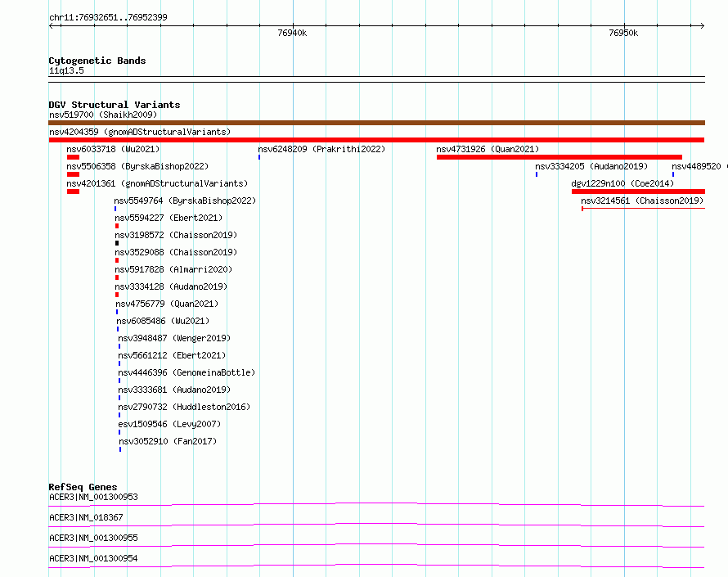Click the 76940k ruler mark
Viewport: 728px width, 577px height.
pyautogui.click(x=292, y=33)
